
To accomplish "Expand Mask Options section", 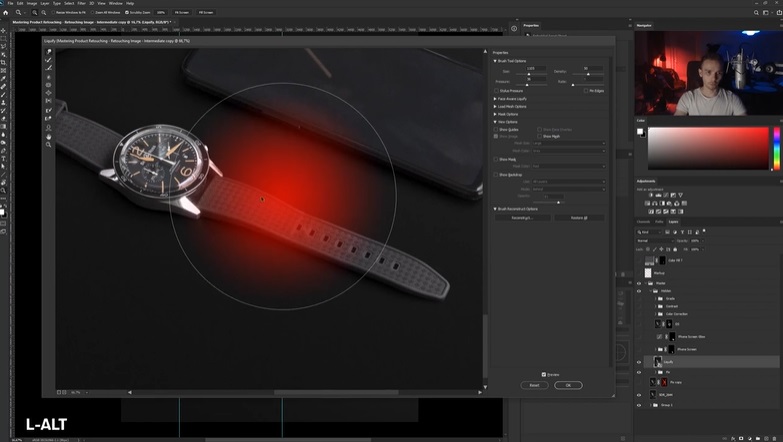I will pyautogui.click(x=495, y=114).
